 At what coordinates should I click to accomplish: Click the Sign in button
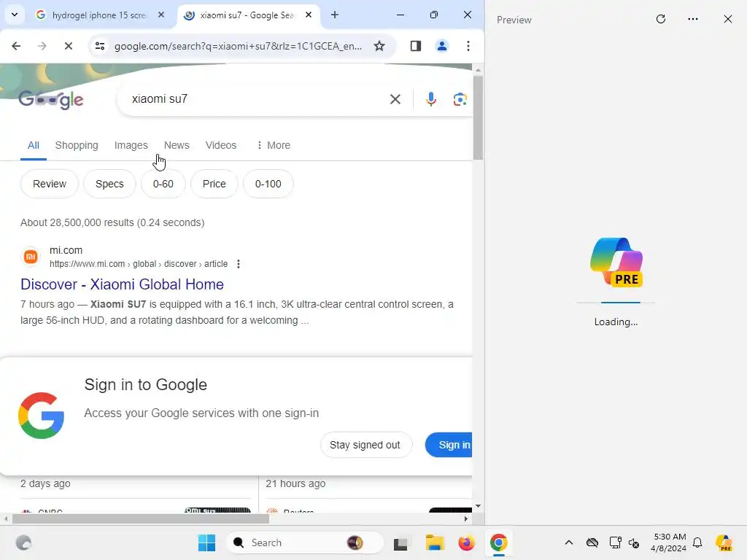(x=449, y=445)
